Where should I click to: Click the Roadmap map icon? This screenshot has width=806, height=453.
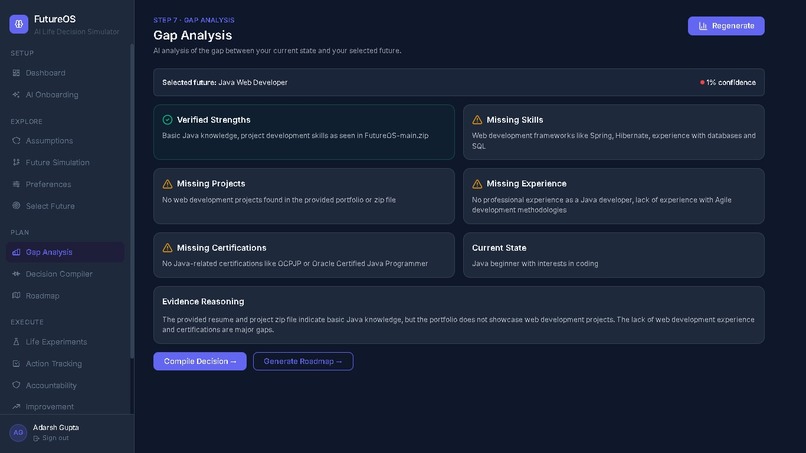(x=16, y=295)
